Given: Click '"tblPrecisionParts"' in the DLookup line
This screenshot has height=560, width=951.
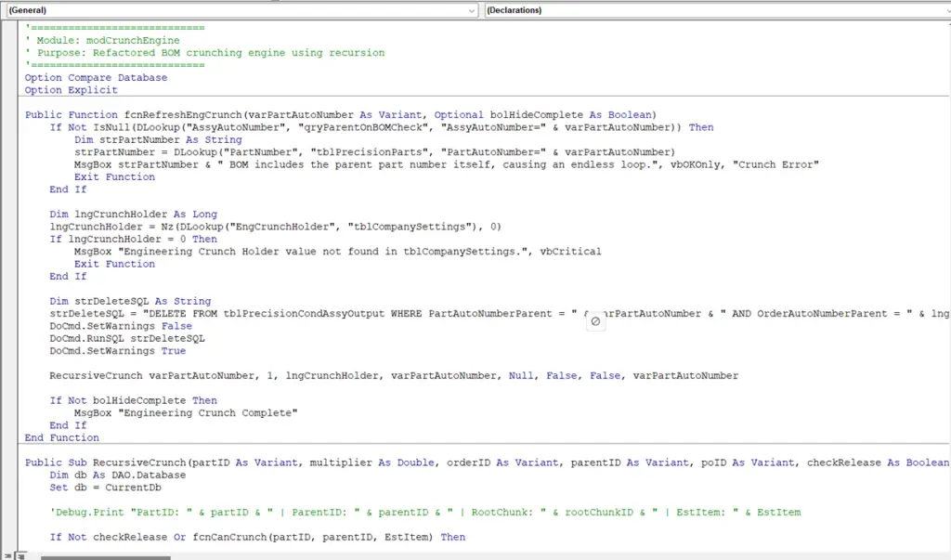Looking at the screenshot, I should pos(372,152).
